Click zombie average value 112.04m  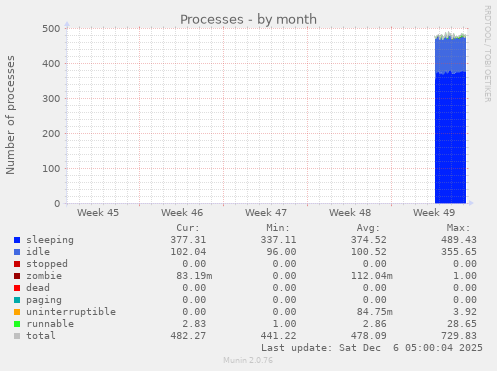coord(372,276)
